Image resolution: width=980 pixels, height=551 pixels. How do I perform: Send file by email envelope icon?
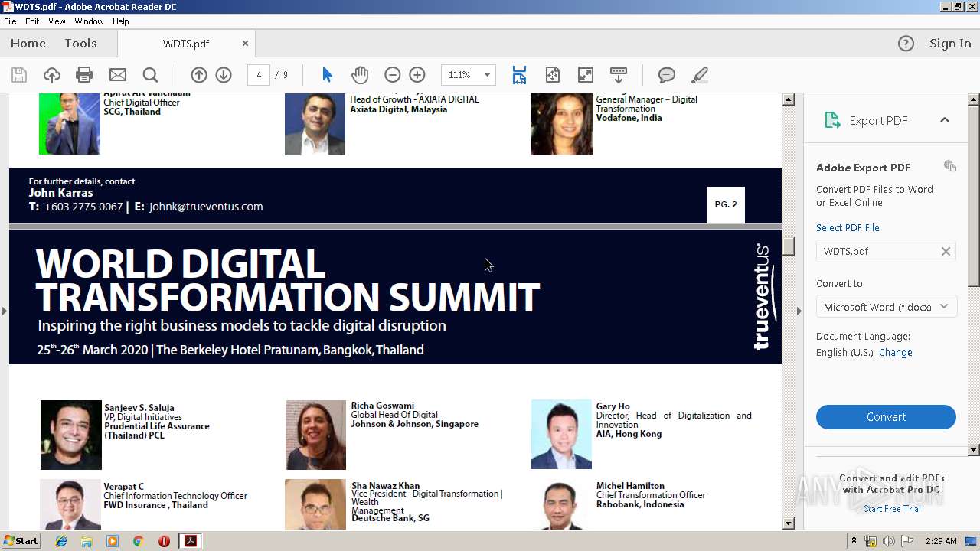(118, 75)
